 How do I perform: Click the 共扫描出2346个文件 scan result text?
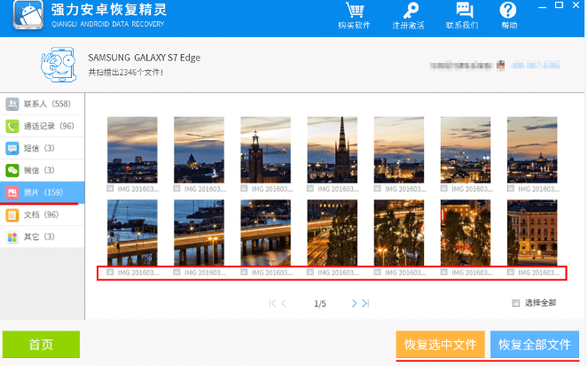(x=126, y=73)
